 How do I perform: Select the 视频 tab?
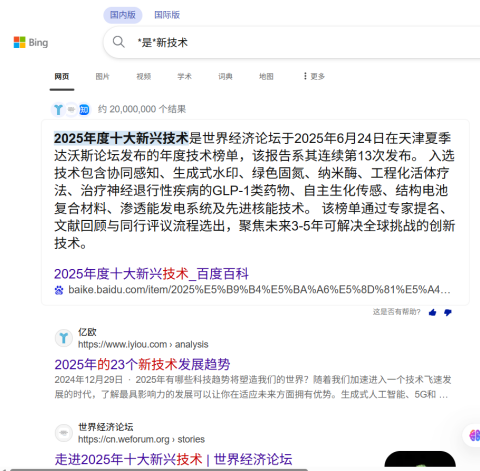point(144,76)
